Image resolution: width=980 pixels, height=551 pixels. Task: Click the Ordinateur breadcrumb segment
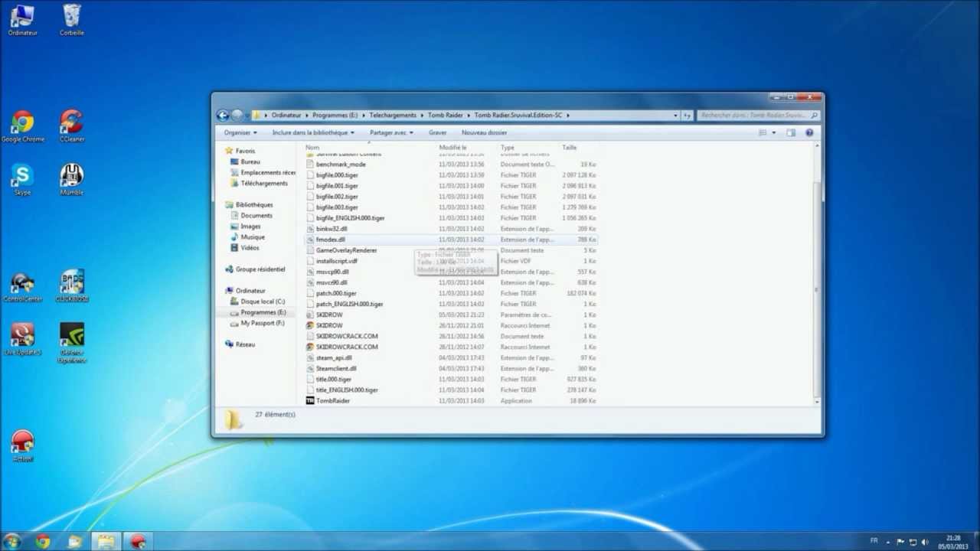tap(287, 116)
